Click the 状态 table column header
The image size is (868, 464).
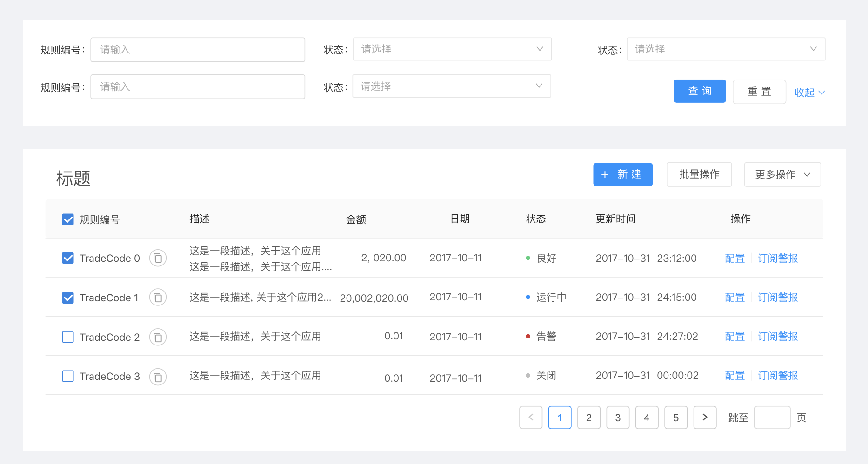coord(536,219)
